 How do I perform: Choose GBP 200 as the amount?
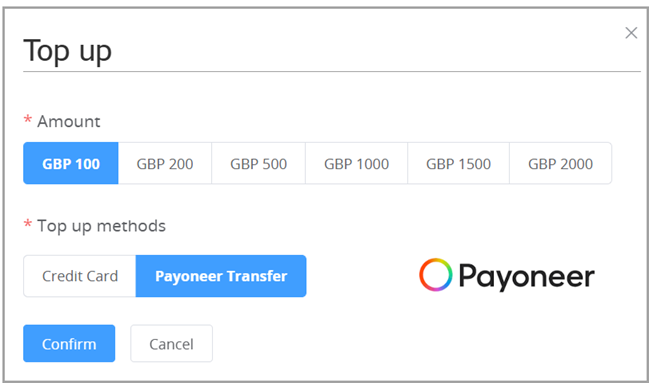point(165,163)
